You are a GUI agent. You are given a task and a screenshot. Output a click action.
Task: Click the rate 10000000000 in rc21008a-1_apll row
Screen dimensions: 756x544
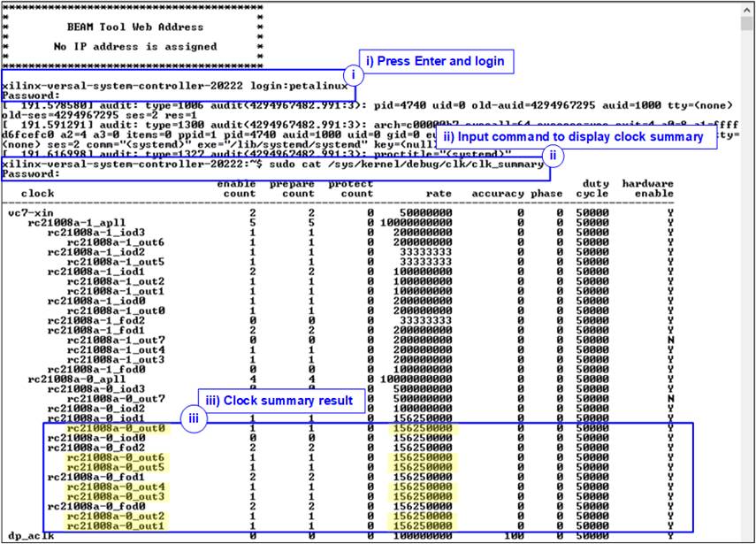[x=416, y=223]
